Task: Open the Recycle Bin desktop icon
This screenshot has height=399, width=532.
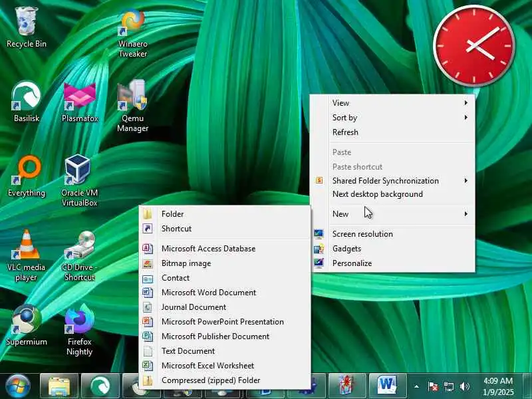Action: click(27, 28)
